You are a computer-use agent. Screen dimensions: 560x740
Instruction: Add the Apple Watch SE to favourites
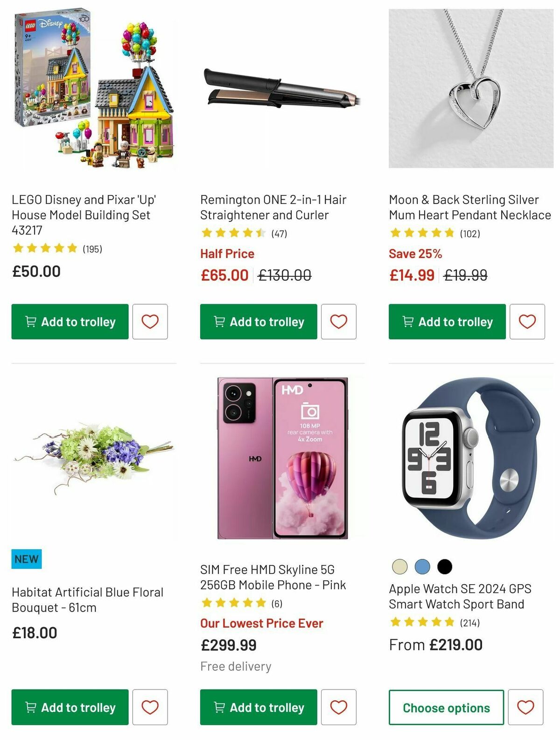(528, 707)
